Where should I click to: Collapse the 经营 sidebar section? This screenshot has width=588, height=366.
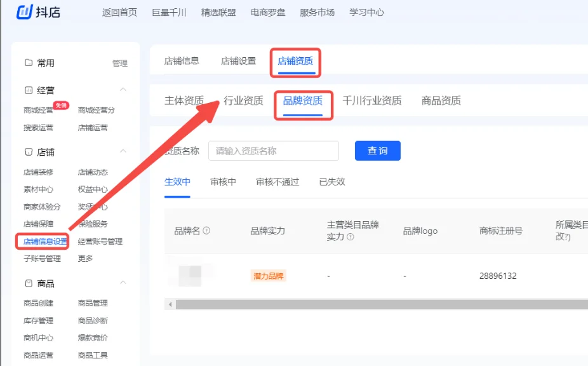(x=123, y=90)
